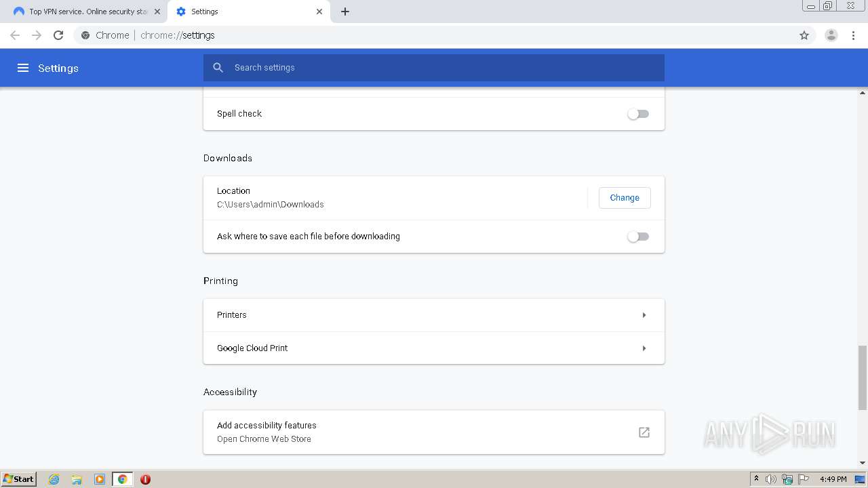868x488 pixels.
Task: Click the Settings title in header
Action: [x=58, y=68]
